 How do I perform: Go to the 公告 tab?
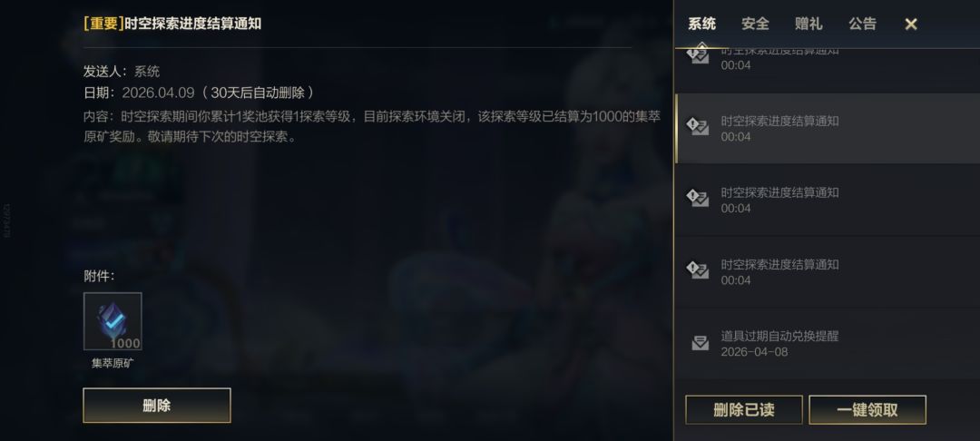click(x=863, y=24)
